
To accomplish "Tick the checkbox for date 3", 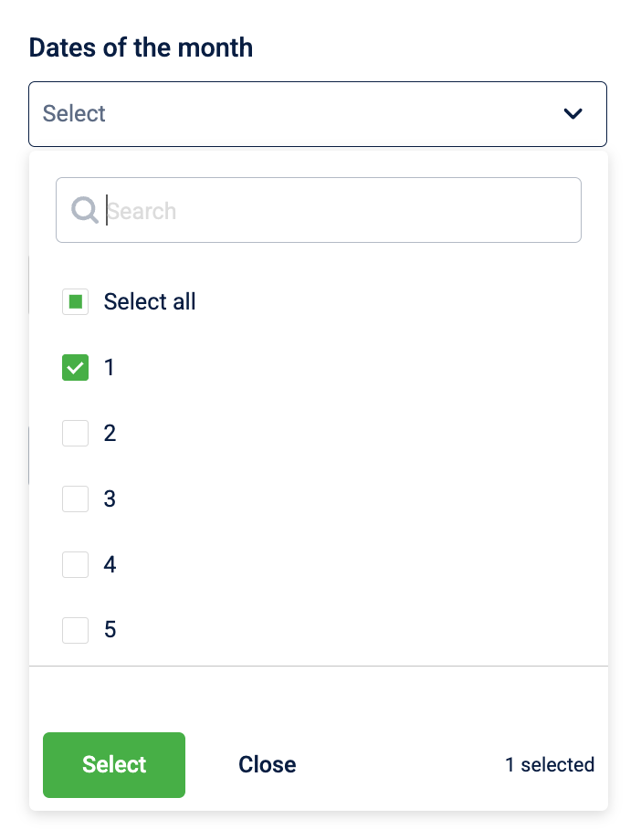I will pos(76,499).
